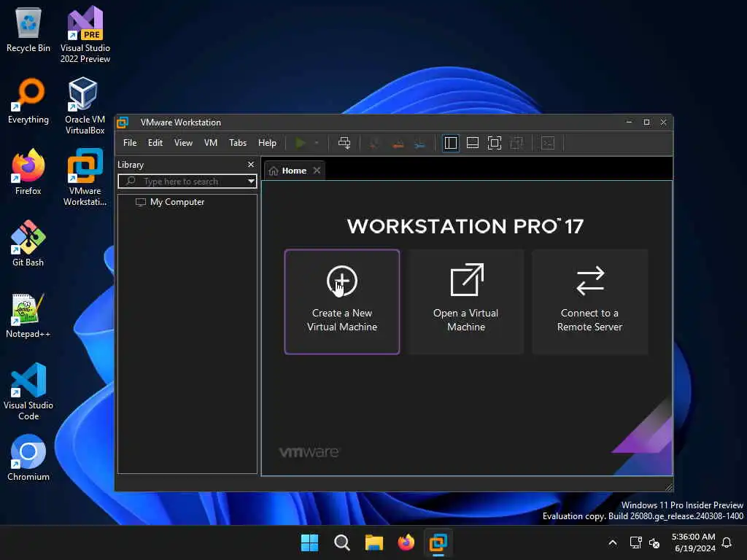Screen dimensions: 747x560
Task: Open the File menu
Action: coord(130,143)
